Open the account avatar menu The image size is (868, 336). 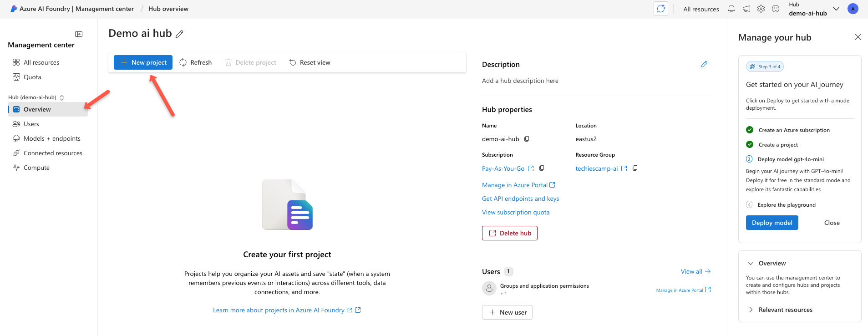pyautogui.click(x=853, y=9)
